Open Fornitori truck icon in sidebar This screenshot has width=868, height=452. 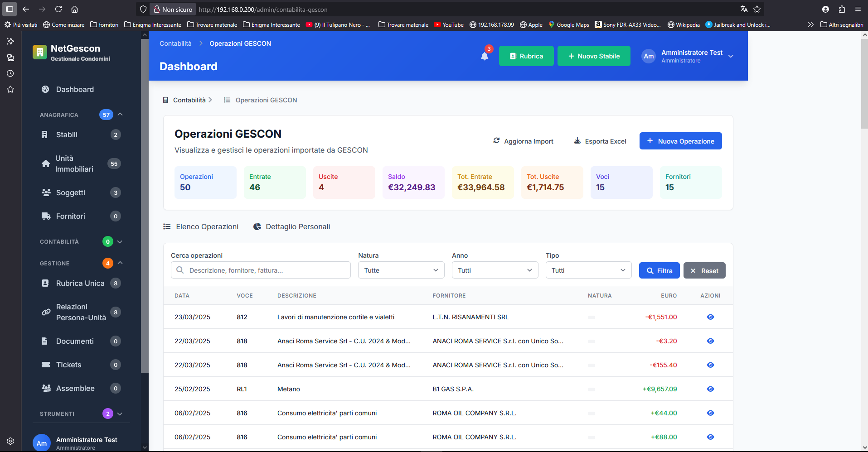click(x=46, y=216)
